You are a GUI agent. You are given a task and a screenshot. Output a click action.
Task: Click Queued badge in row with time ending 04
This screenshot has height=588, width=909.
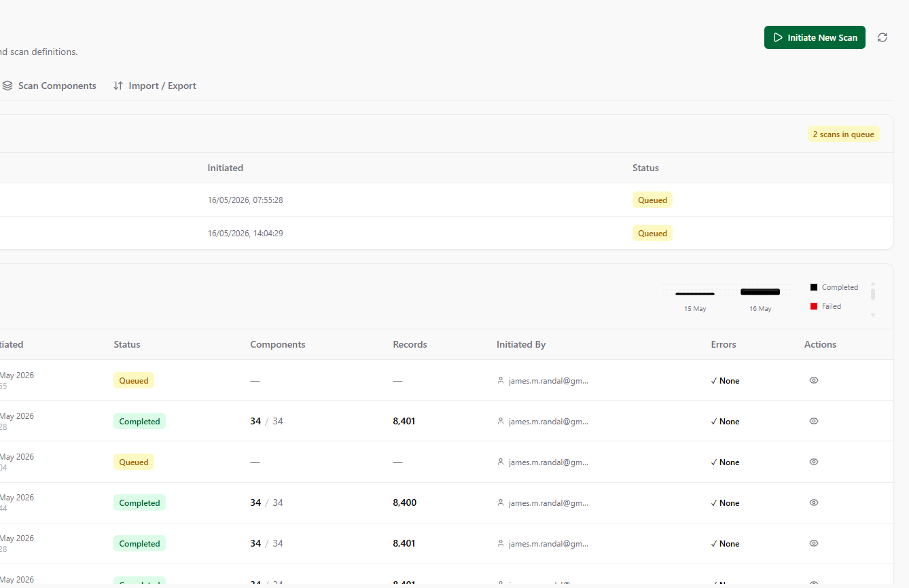tap(134, 462)
